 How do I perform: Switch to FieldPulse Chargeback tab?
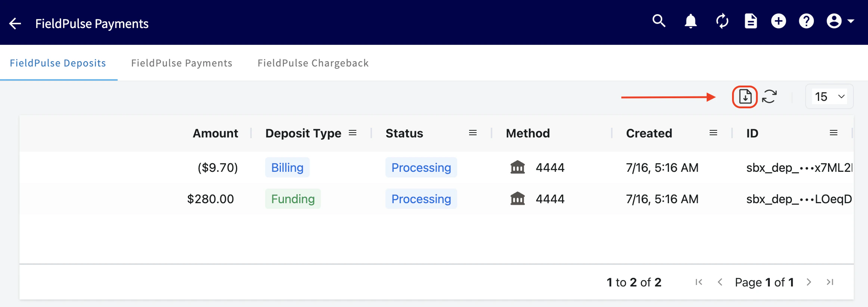coord(313,63)
